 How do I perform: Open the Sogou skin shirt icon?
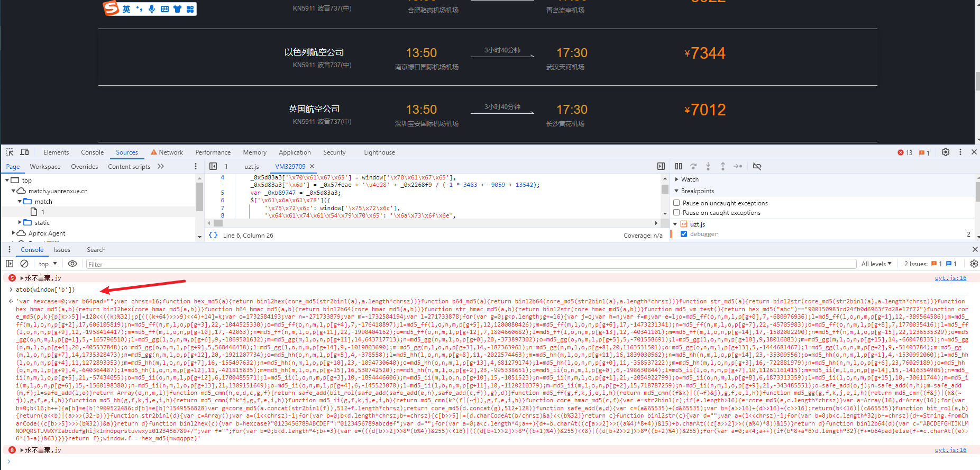point(177,9)
